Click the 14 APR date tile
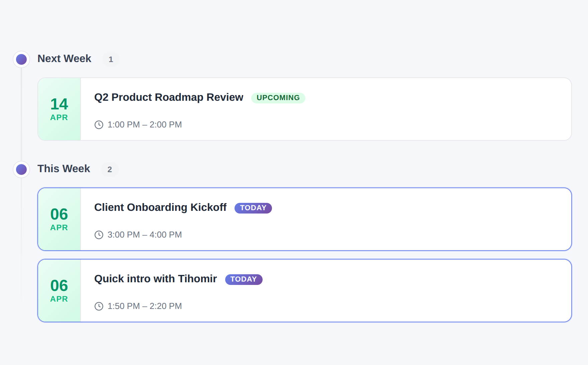 click(x=59, y=109)
